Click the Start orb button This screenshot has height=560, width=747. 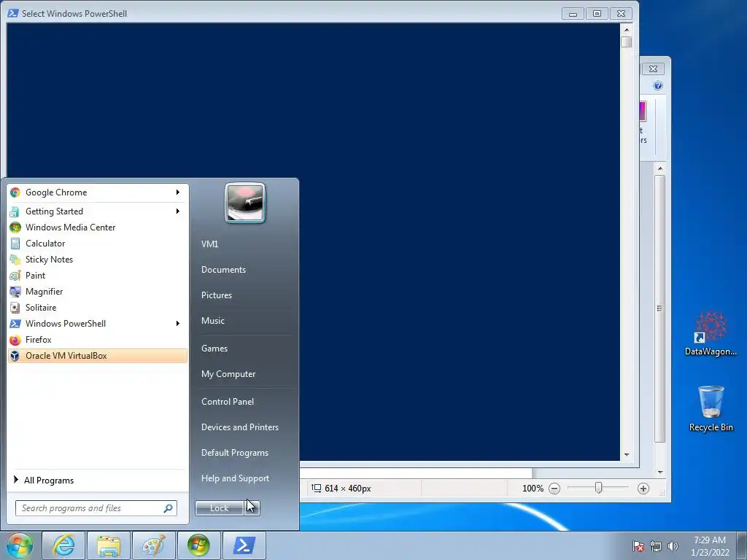coord(20,545)
